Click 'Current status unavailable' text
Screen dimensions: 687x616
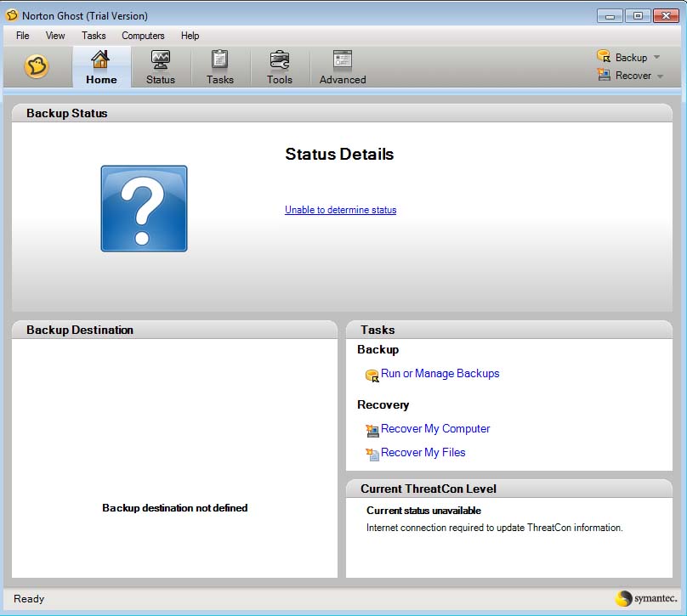[423, 511]
